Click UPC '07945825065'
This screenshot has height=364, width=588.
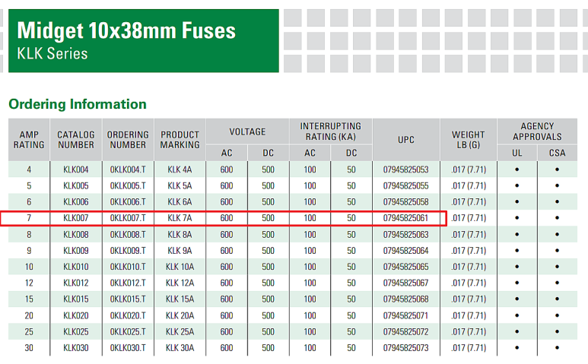pyautogui.click(x=405, y=267)
